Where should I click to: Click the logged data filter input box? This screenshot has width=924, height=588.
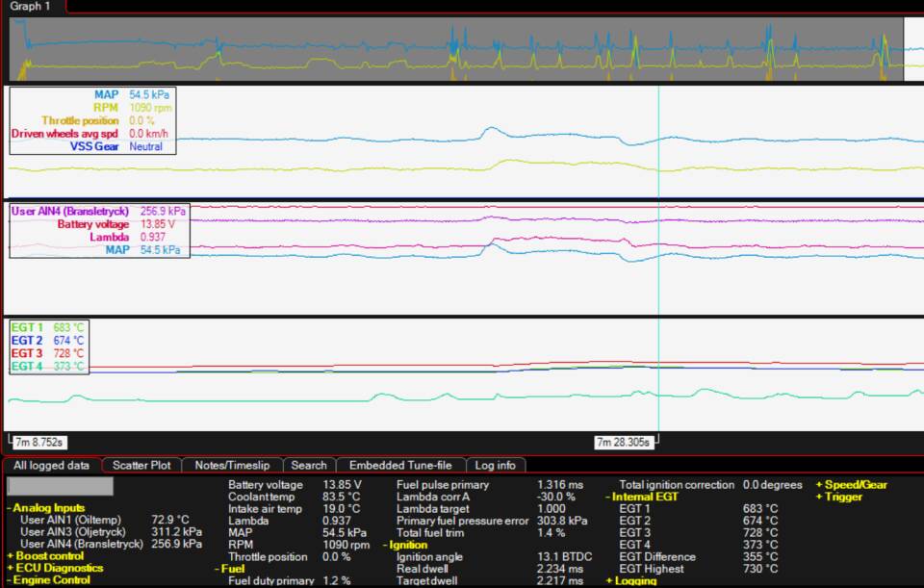[x=60, y=487]
